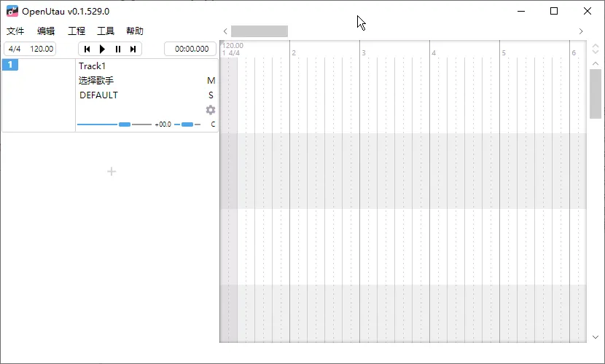
Task: Click the blue track number 1 badge
Action: click(10, 65)
